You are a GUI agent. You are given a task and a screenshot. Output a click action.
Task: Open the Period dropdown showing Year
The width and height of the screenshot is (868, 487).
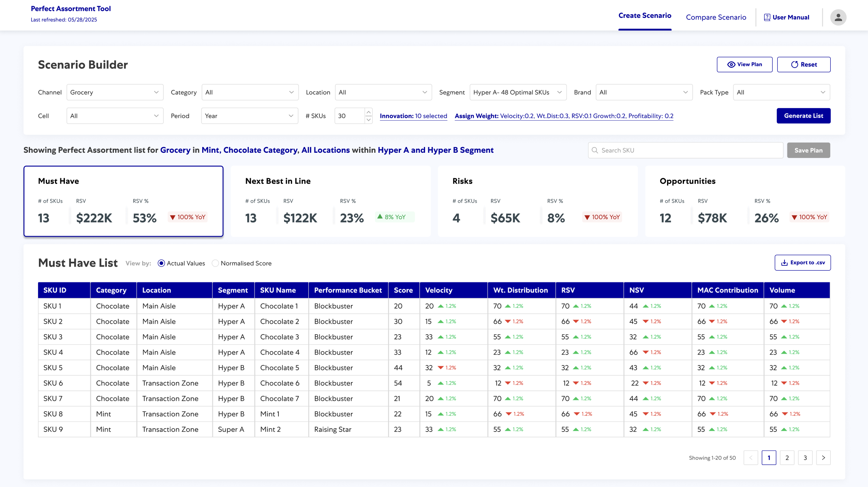point(250,116)
